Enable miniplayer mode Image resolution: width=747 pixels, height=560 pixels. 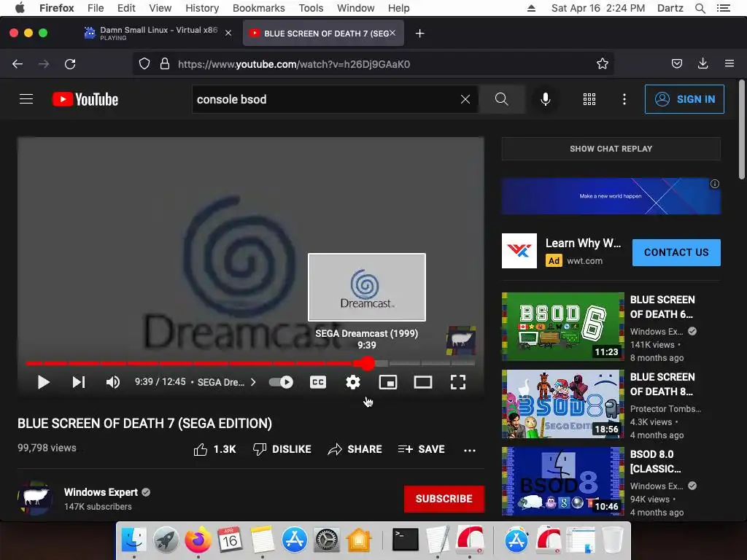tap(388, 382)
